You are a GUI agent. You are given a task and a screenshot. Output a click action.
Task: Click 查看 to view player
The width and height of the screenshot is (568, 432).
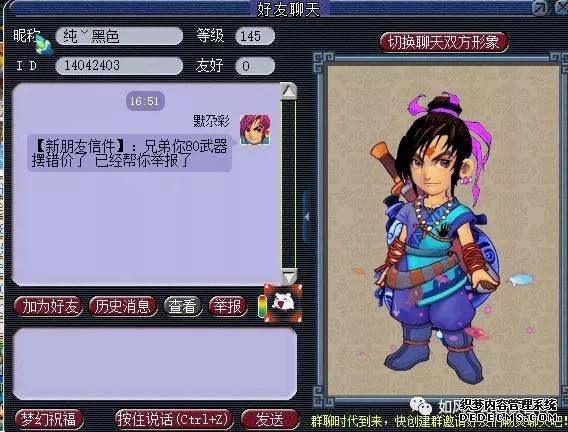pyautogui.click(x=183, y=307)
